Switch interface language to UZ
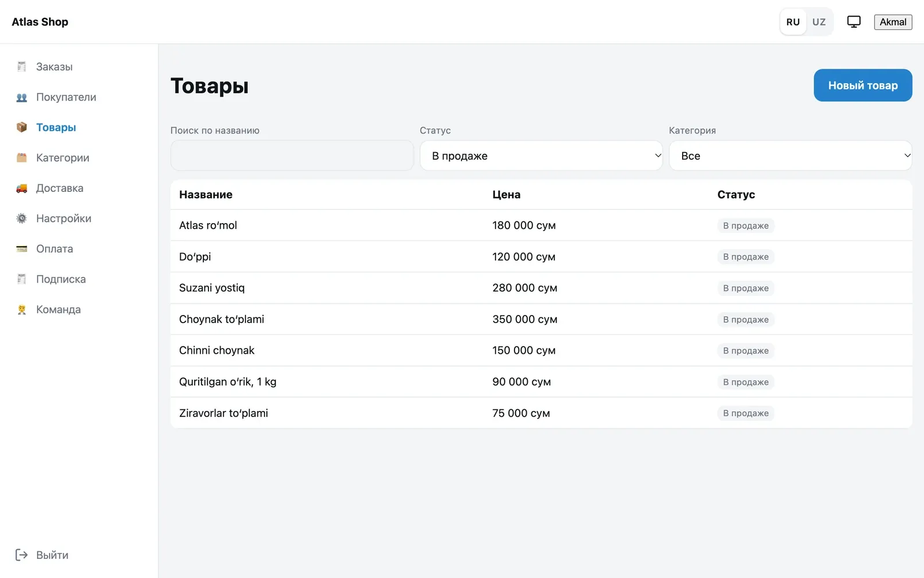This screenshot has width=924, height=578. [x=819, y=22]
